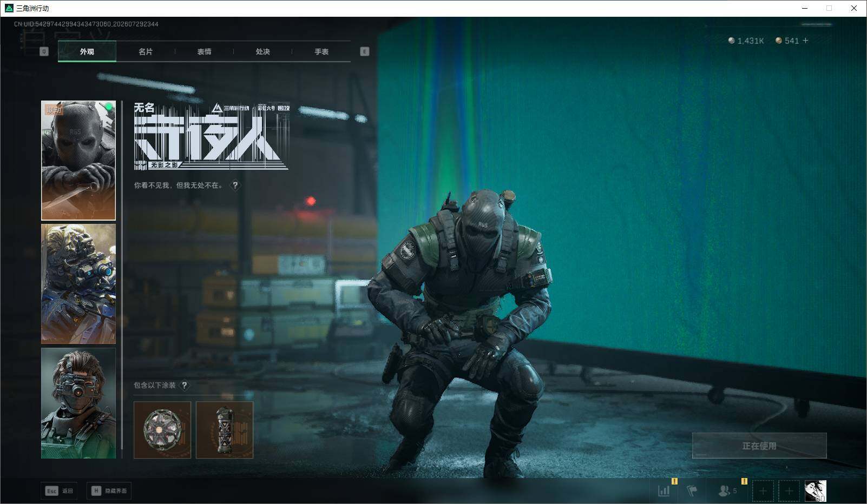Select the gold-blue armored sniper skin thumbnail
867x504 pixels.
[78, 284]
